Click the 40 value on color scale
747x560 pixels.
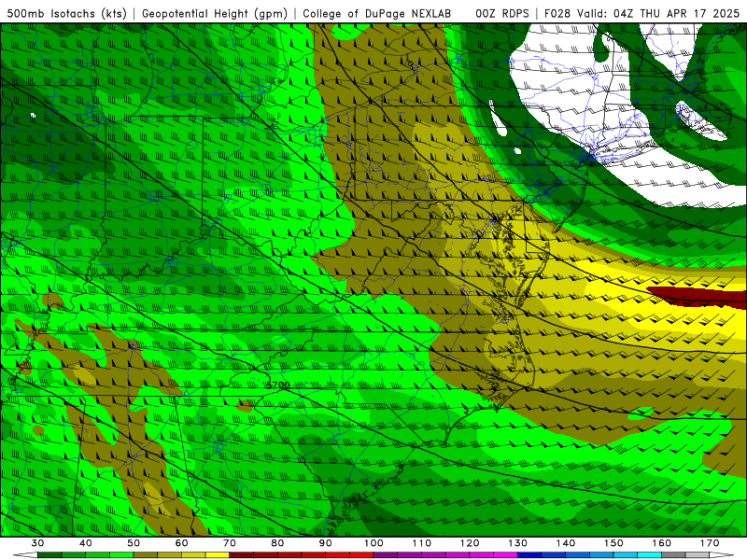click(85, 543)
